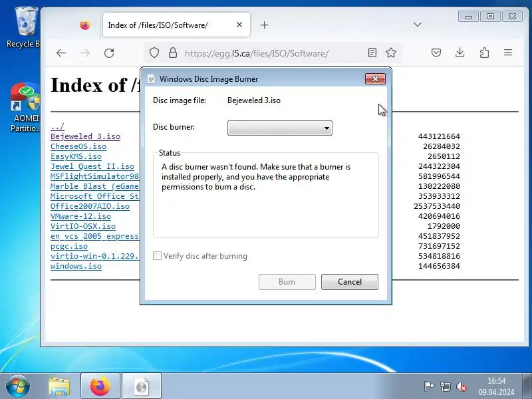
Task: Click the pcgc.iso link
Action: tap(69, 246)
